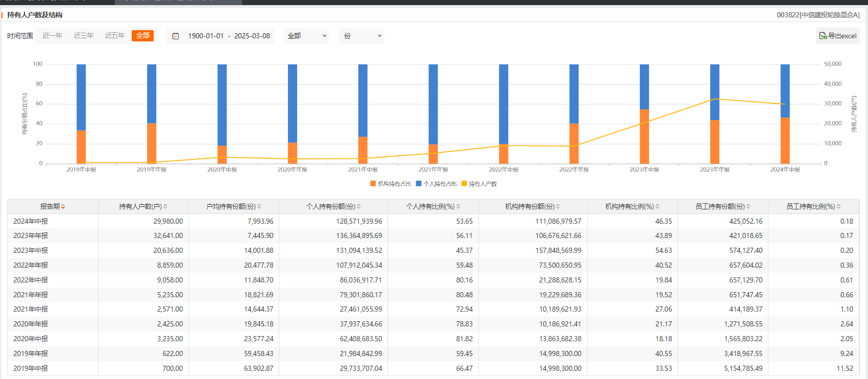Sort 机构持有份额(份) column arrows
868x379 pixels.
[x=558, y=207]
